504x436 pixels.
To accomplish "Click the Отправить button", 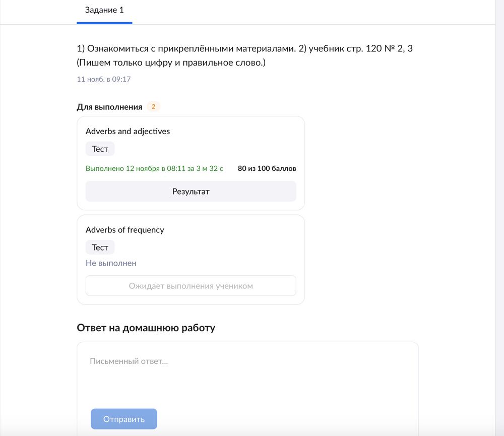I will click(123, 419).
